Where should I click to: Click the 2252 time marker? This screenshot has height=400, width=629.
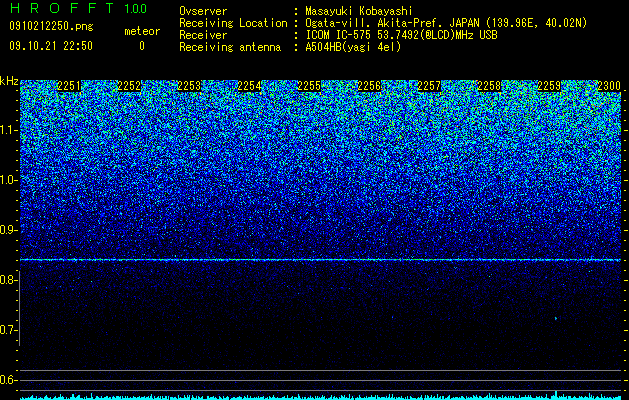pos(129,86)
